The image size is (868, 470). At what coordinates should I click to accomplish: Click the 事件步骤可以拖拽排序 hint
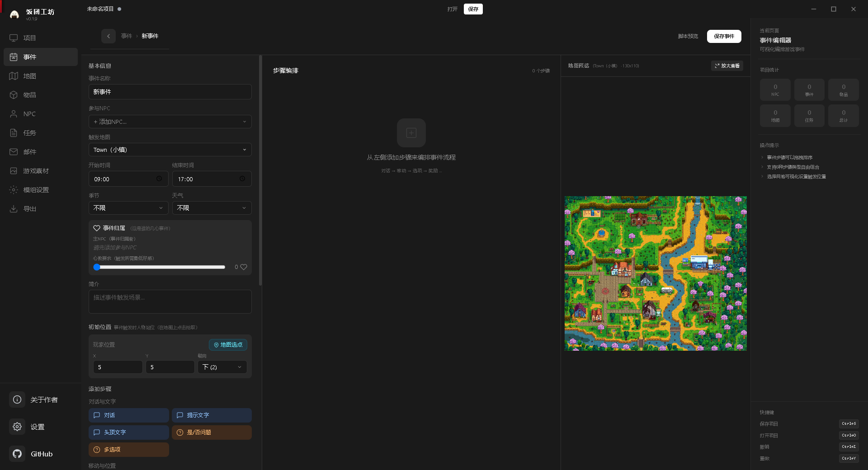(x=790, y=158)
